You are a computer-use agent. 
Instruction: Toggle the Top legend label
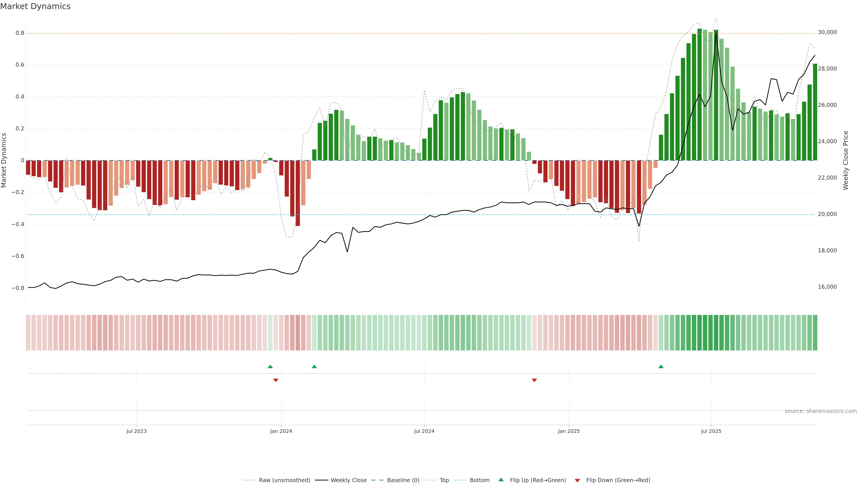pos(444,480)
